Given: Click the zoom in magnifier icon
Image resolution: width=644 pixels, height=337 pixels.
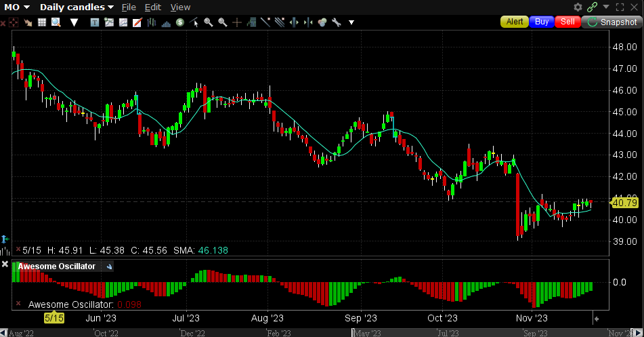Looking at the screenshot, I should pyautogui.click(x=208, y=22).
